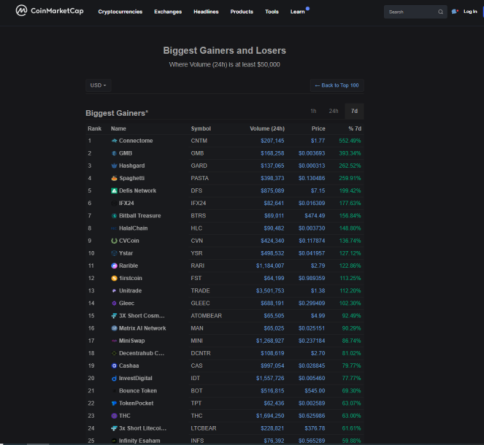Click the CoinMarketCap logo

[49, 11]
